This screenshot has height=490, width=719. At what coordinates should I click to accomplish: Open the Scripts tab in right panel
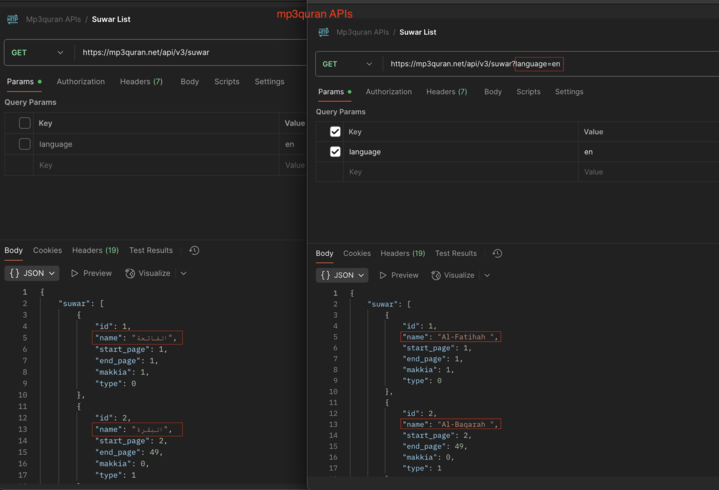click(528, 92)
